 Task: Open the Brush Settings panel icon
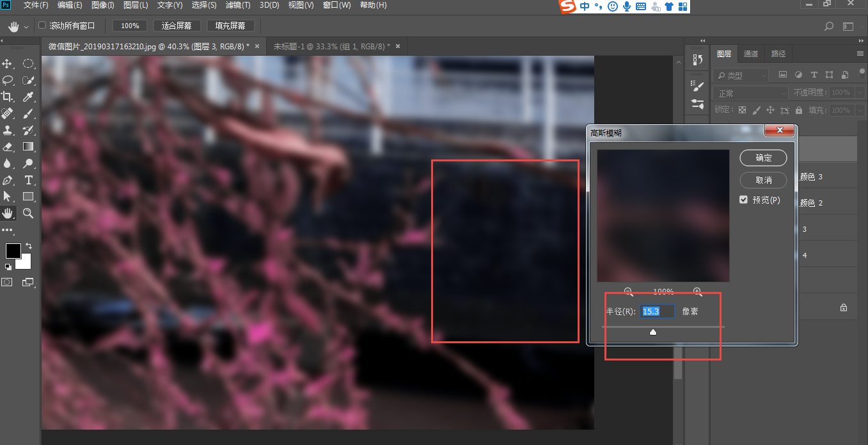(x=698, y=86)
